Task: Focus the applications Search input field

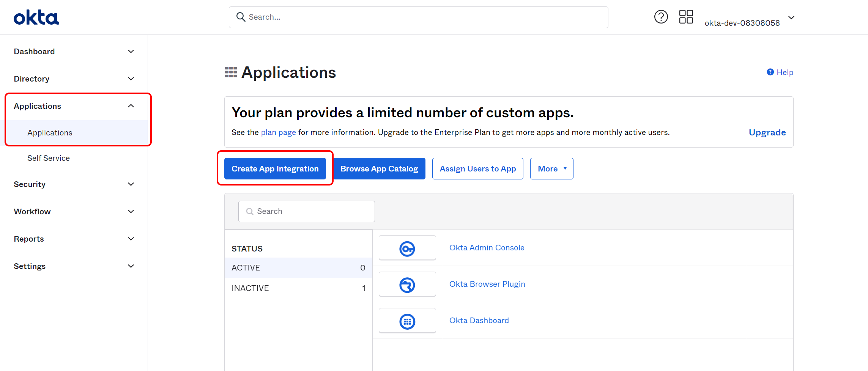Action: (x=306, y=211)
